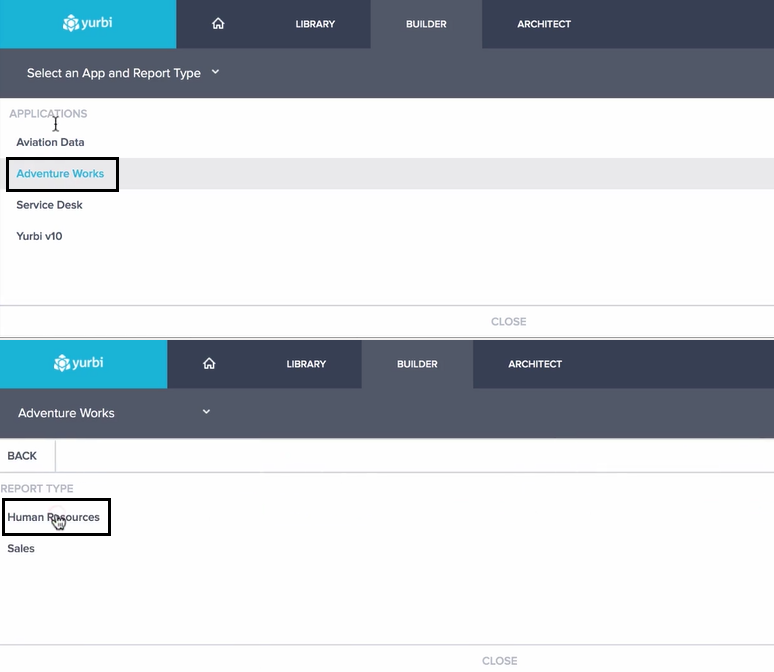The width and height of the screenshot is (774, 672).
Task: Click the Yurbi logo in bottom panel
Action: tap(78, 363)
